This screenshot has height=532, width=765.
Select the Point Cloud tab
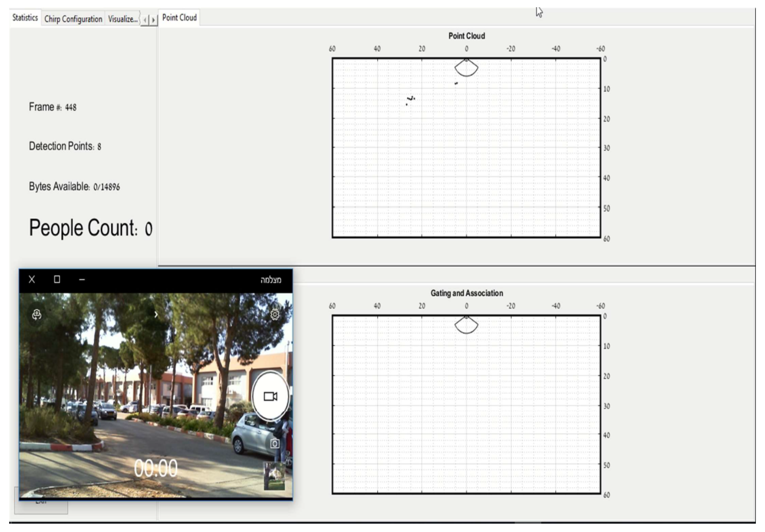click(179, 18)
